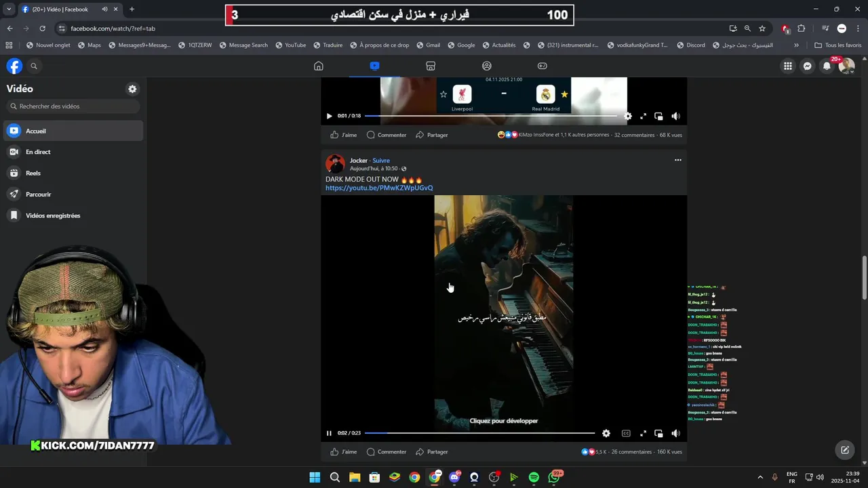868x488 pixels.
Task: Comment on the Jocker post
Action: pyautogui.click(x=387, y=452)
